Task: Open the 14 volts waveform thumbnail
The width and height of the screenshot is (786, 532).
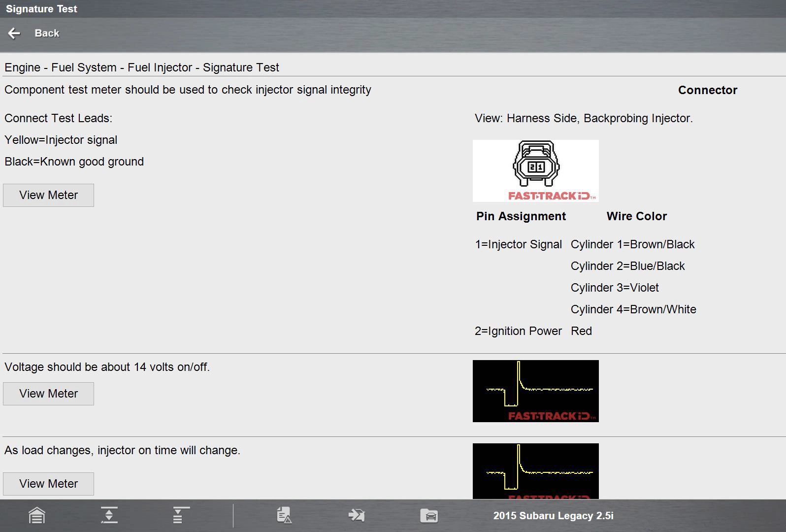Action: [x=535, y=391]
